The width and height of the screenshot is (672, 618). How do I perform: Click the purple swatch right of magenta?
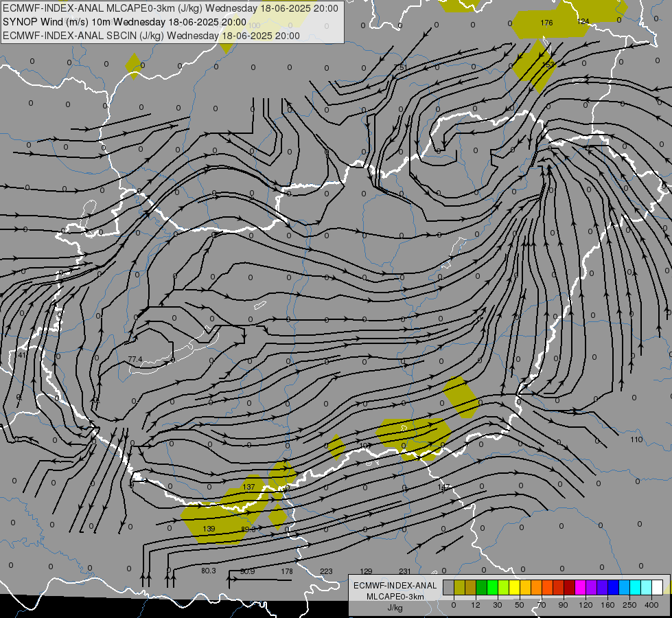click(x=592, y=587)
